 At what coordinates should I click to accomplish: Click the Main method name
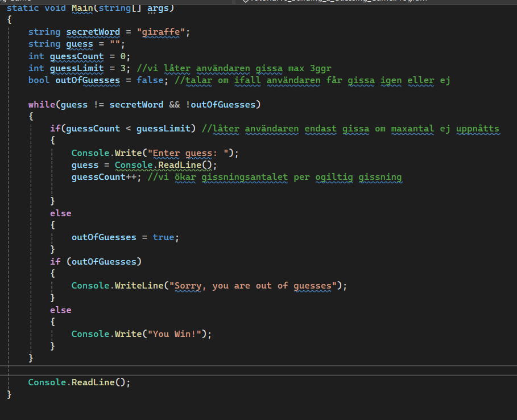pyautogui.click(x=82, y=9)
